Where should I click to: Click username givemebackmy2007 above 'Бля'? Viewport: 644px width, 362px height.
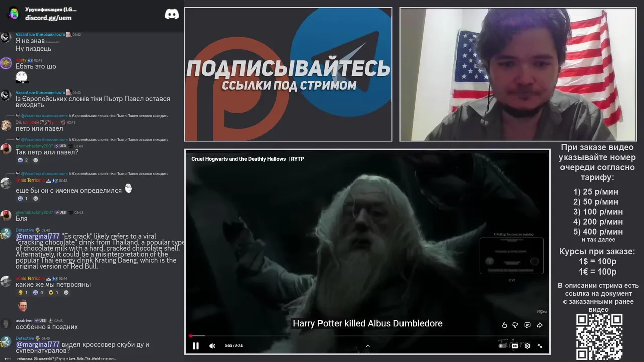pyautogui.click(x=34, y=212)
